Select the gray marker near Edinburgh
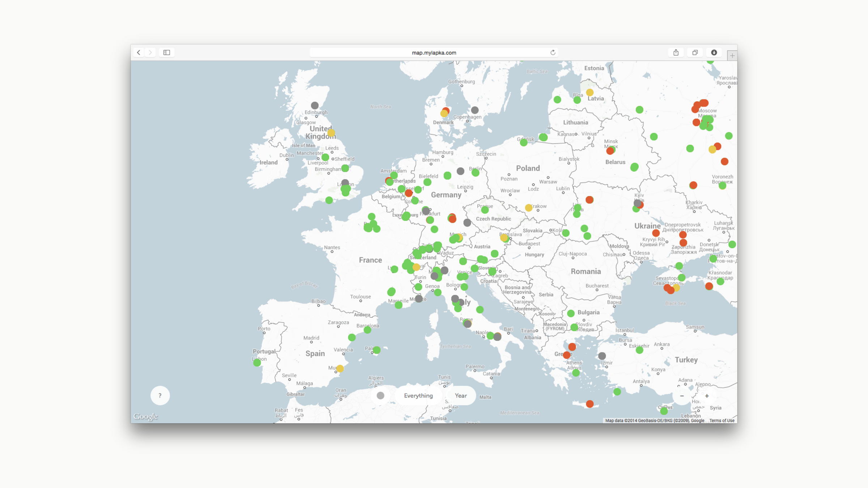 [315, 105]
